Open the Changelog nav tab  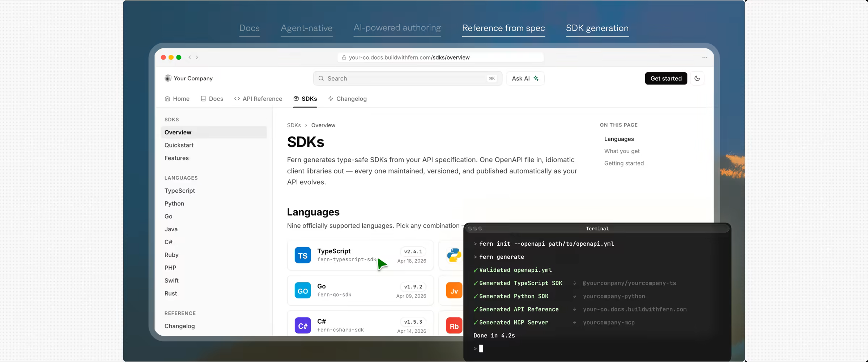point(347,99)
